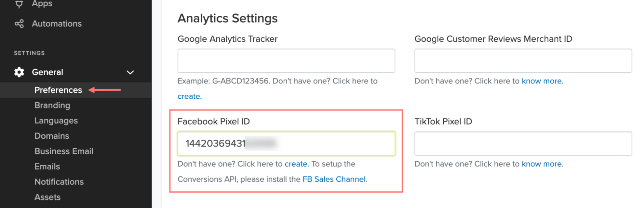Follow the FB Sales Channel link

point(334,179)
